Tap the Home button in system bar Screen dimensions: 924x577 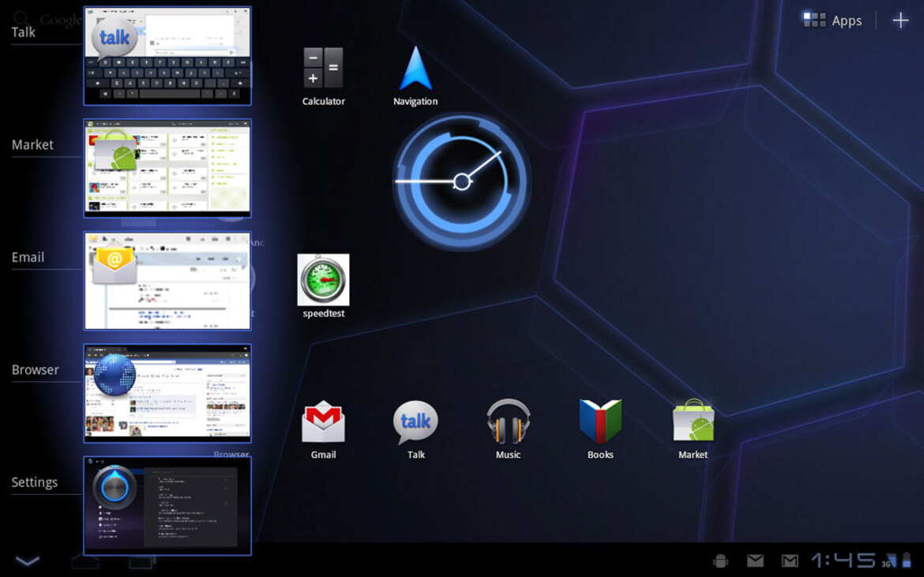pos(85,561)
